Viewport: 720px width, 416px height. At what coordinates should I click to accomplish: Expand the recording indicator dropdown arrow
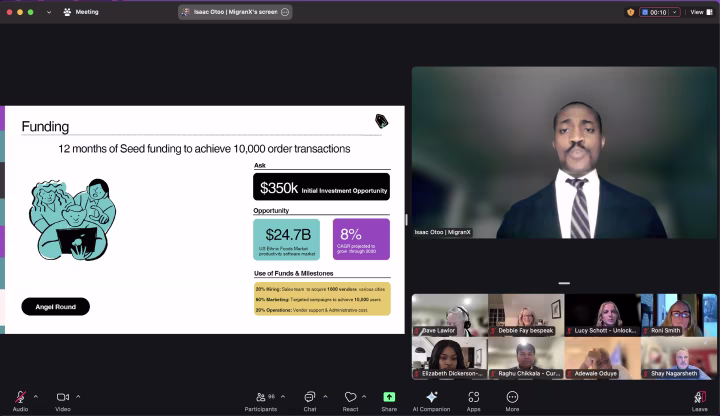click(x=675, y=12)
